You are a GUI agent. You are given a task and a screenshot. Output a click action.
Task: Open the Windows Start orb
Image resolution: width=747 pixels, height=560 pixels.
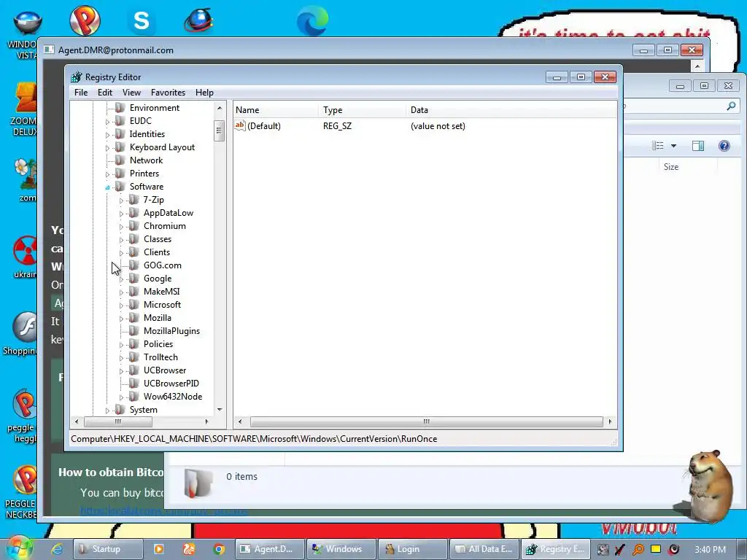[x=18, y=548]
